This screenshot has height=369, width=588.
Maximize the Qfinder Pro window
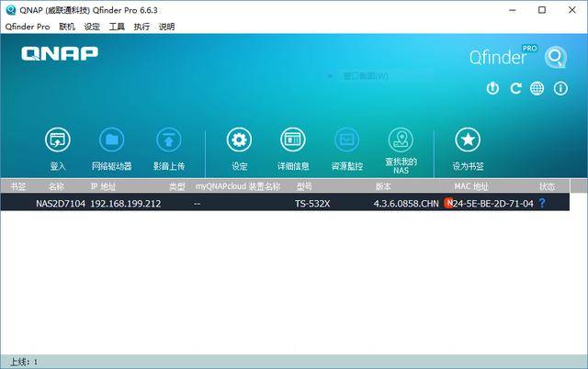pos(542,10)
